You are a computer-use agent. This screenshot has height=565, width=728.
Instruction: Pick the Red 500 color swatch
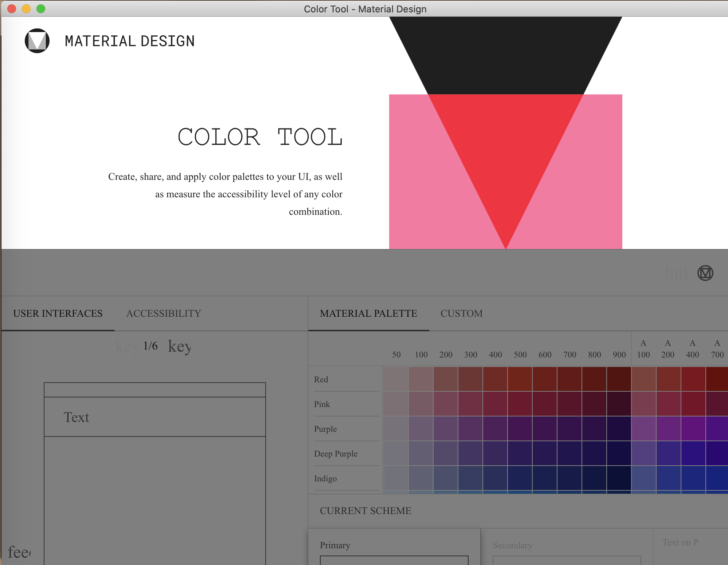[x=520, y=379]
